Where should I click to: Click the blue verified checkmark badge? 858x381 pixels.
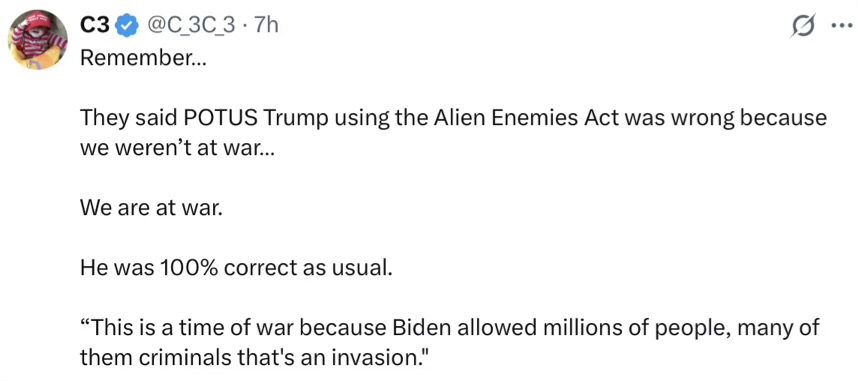click(x=128, y=27)
